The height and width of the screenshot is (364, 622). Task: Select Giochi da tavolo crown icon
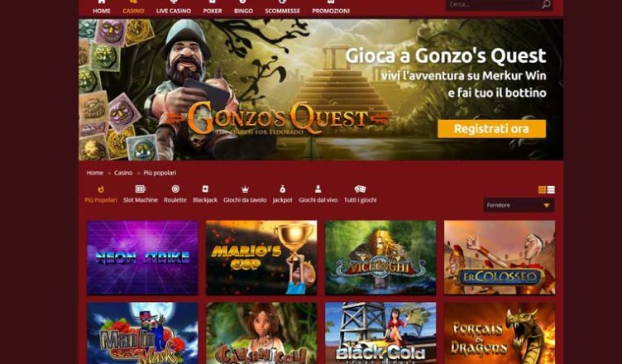[245, 189]
